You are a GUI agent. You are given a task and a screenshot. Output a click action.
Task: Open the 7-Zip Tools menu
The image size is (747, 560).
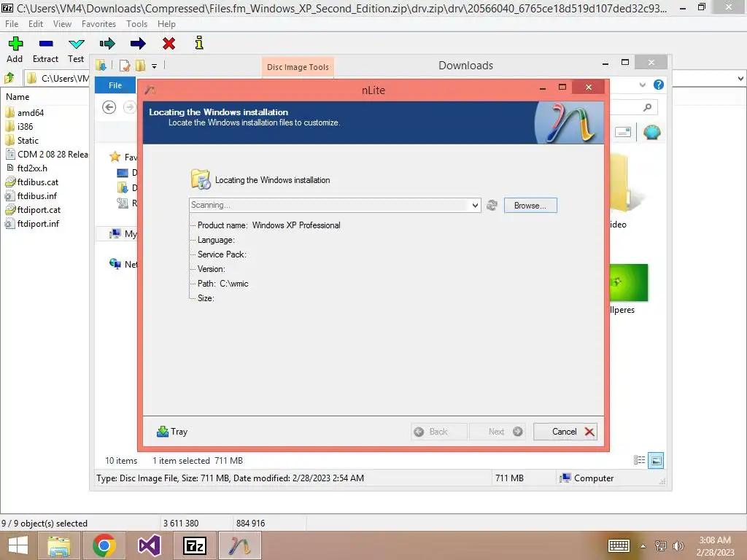(x=136, y=24)
